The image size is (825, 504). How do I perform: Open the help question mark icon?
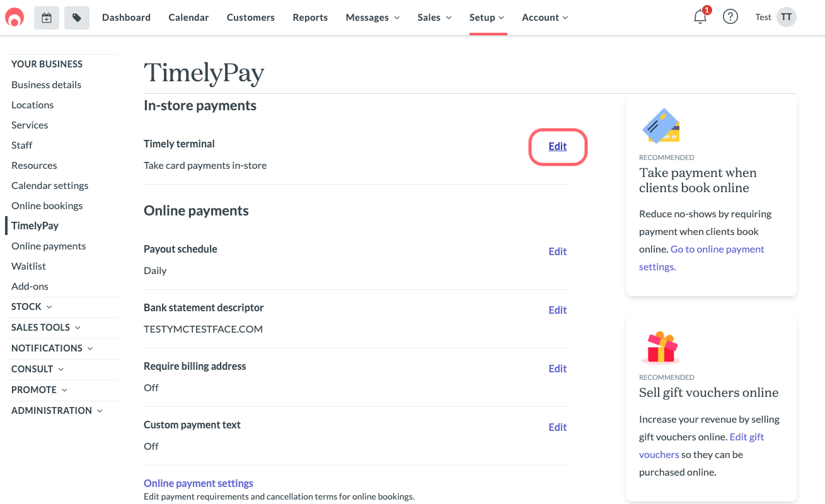click(730, 17)
